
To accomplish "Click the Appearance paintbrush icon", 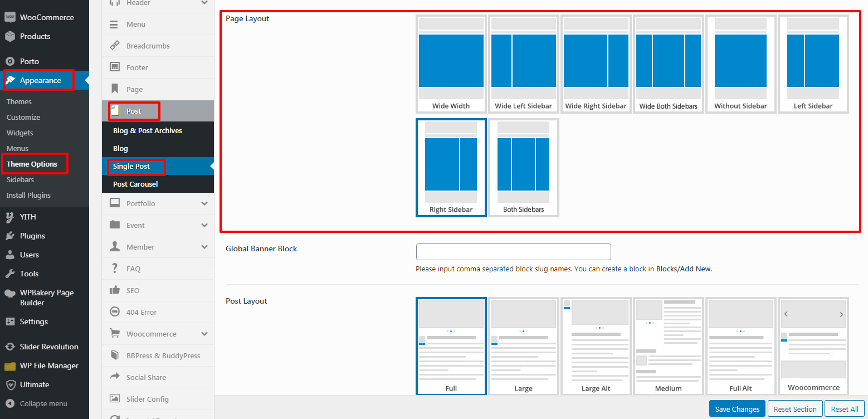I will pos(10,80).
